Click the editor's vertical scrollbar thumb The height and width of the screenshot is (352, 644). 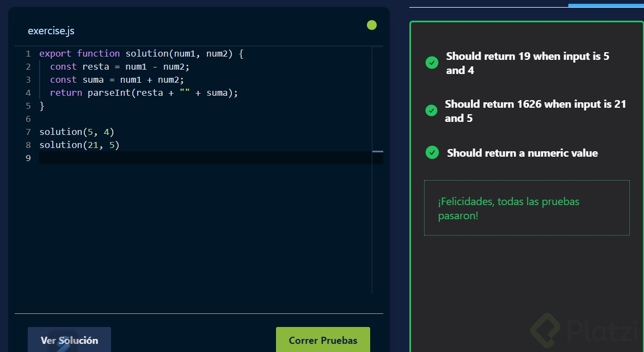(x=377, y=151)
